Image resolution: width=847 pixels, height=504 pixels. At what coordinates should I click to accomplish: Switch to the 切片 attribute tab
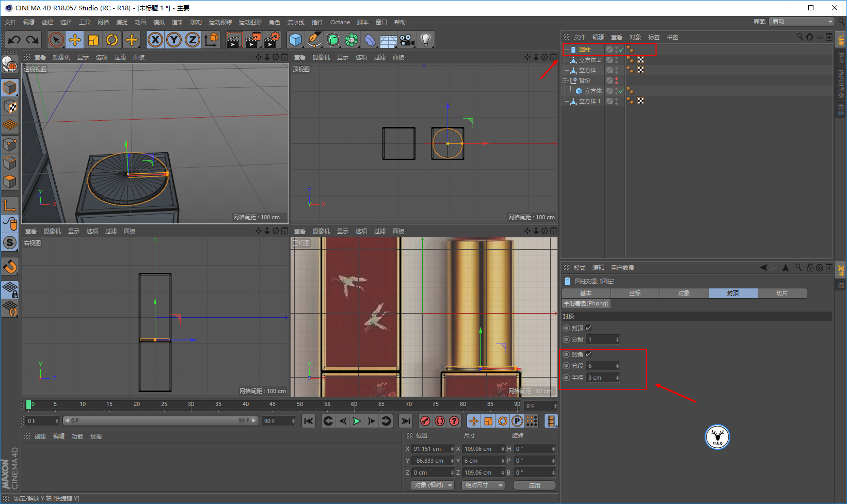(x=782, y=293)
